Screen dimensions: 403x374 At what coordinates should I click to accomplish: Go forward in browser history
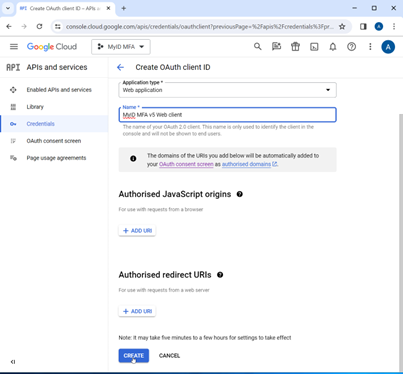click(24, 26)
